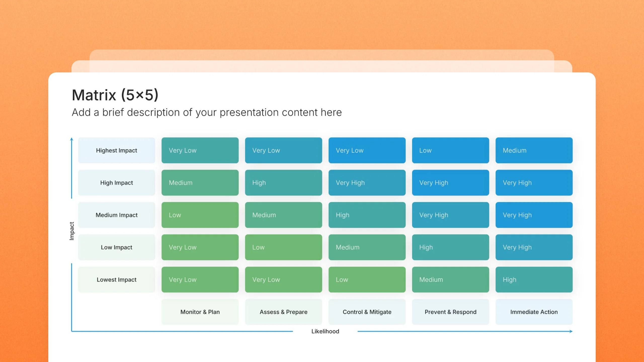Click the "High" cell in High Impact row
This screenshot has height=362, width=644.
click(x=284, y=183)
